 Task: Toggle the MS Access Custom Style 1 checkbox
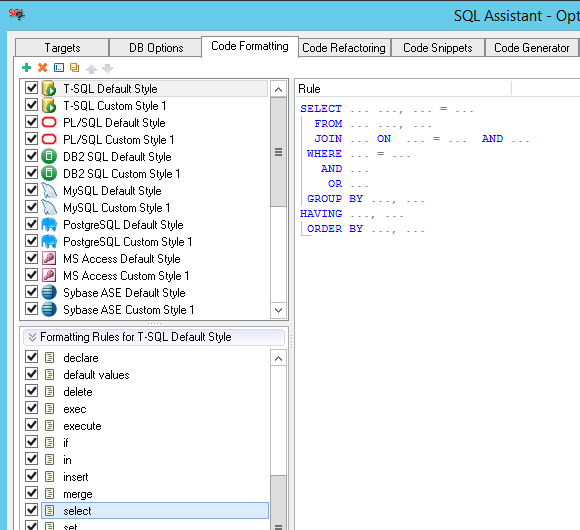31,276
